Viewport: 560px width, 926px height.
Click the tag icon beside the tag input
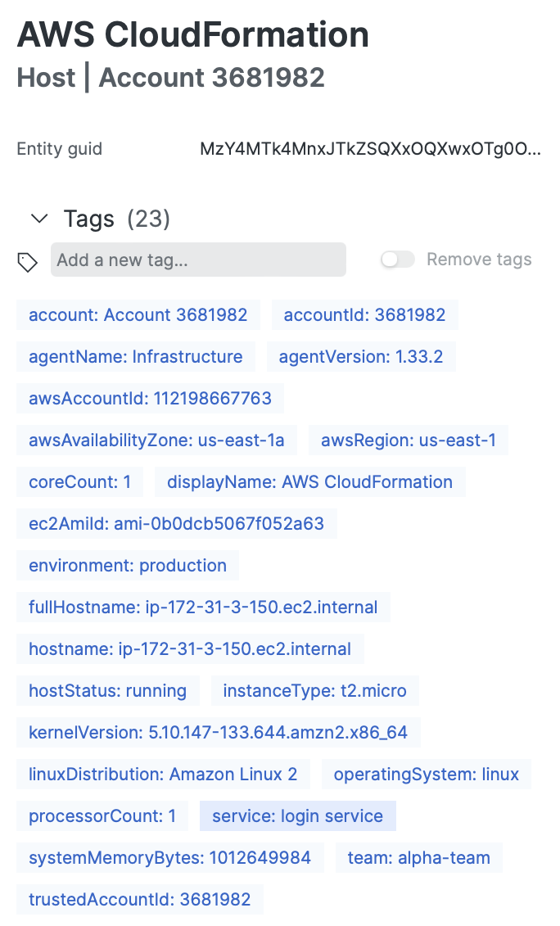tap(28, 260)
